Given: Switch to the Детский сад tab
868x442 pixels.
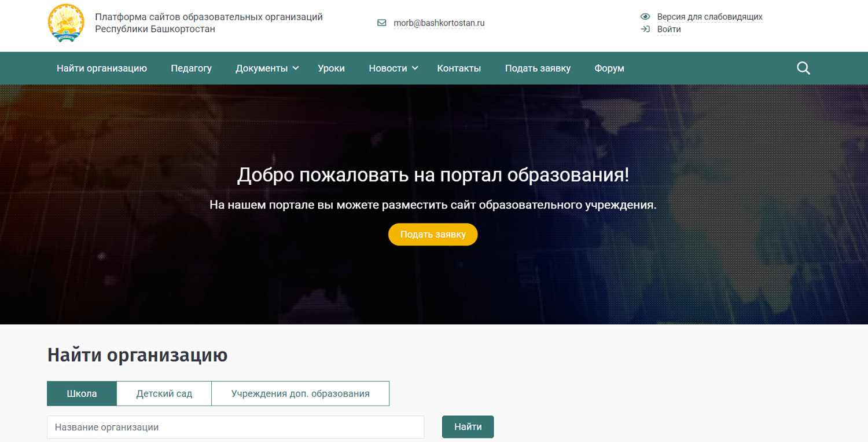Looking at the screenshot, I should [x=164, y=393].
